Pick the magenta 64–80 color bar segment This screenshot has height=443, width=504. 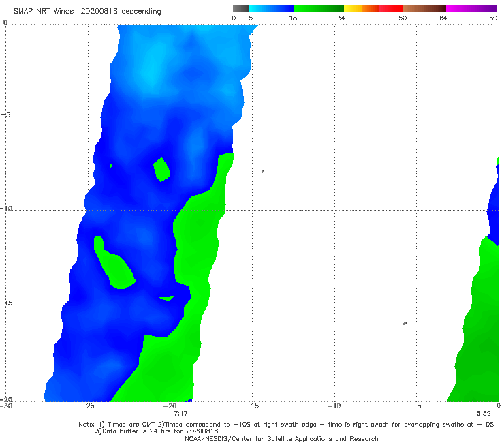click(x=471, y=8)
